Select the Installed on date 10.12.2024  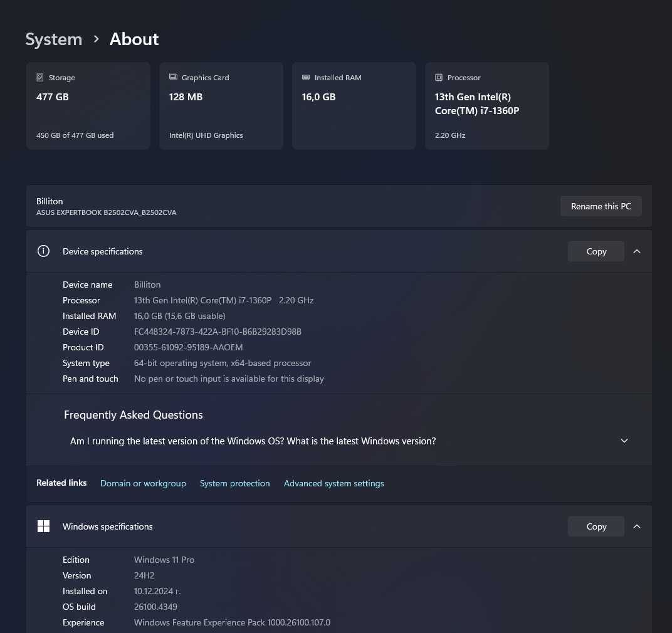click(x=157, y=592)
